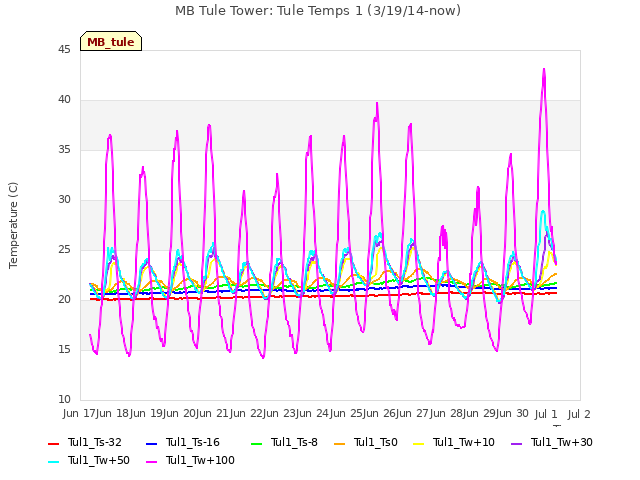
Task: Click the magenta Tul1_Tw+100 legend swatch
Action: [151, 461]
